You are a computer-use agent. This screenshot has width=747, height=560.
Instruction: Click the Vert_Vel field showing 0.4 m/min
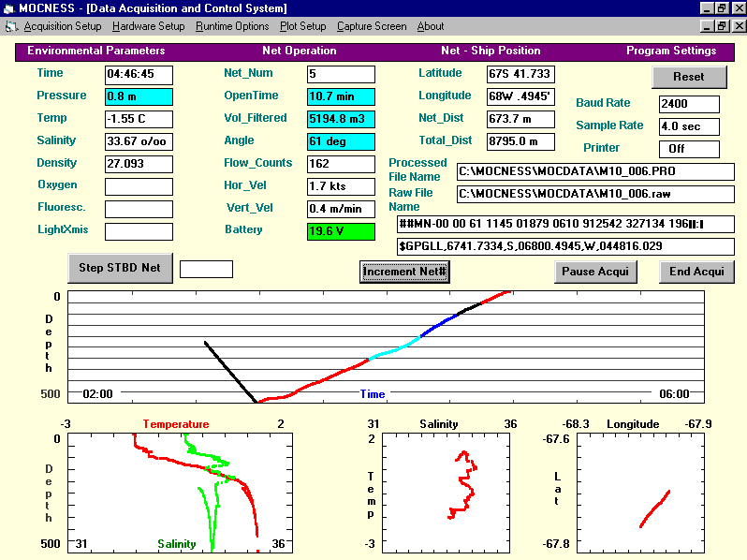pos(341,209)
